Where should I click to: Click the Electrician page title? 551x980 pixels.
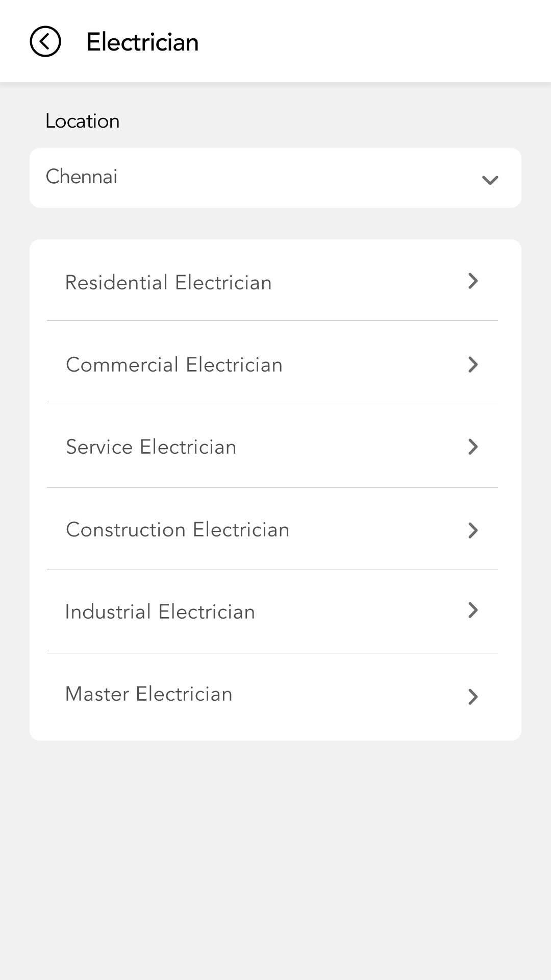pyautogui.click(x=142, y=42)
